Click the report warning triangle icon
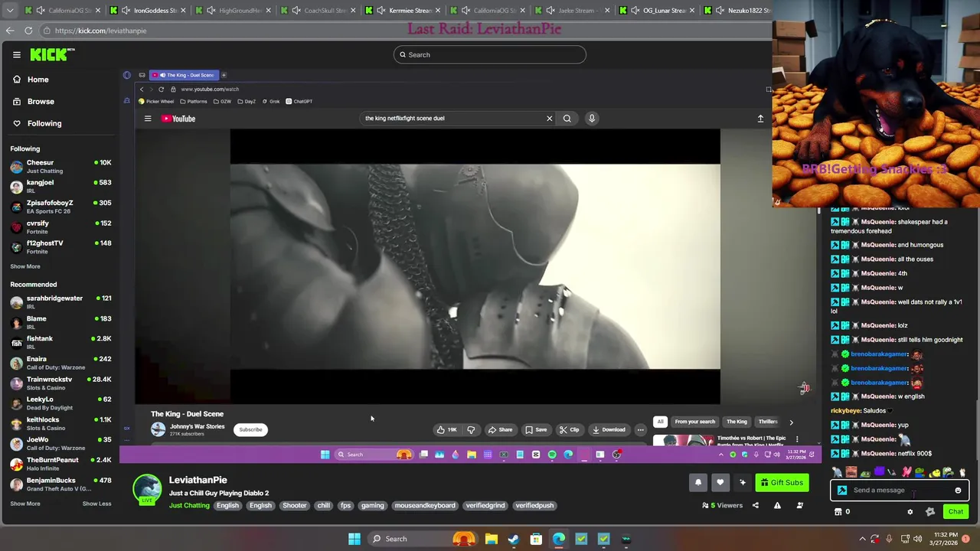This screenshot has height=551, width=980. pos(777,505)
